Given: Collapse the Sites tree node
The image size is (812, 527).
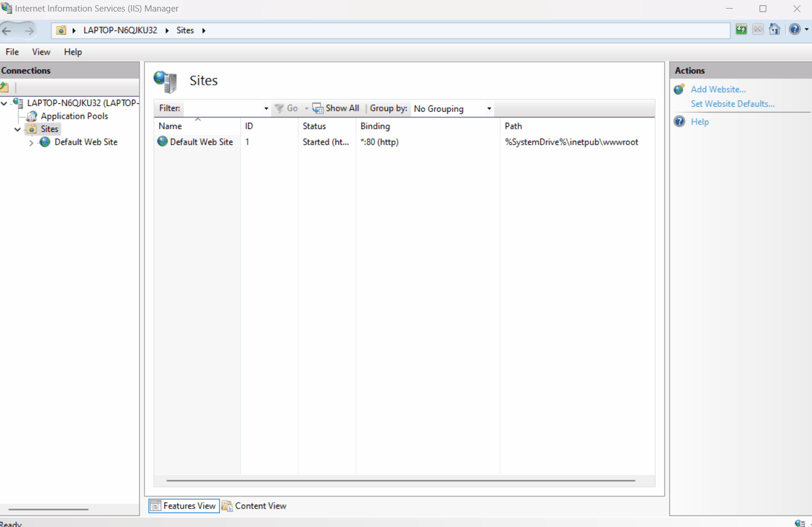Looking at the screenshot, I should 18,129.
